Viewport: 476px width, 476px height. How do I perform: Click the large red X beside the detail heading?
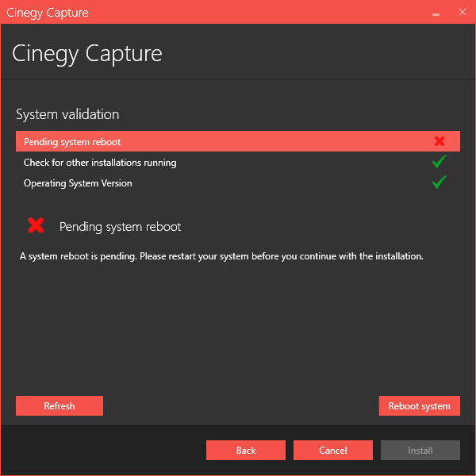pos(36,226)
